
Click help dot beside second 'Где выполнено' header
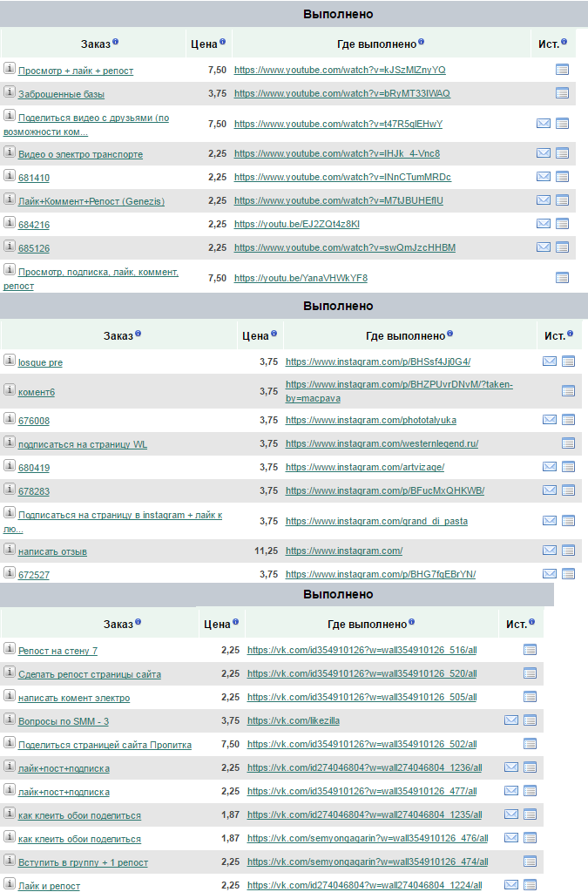pyautogui.click(x=449, y=334)
